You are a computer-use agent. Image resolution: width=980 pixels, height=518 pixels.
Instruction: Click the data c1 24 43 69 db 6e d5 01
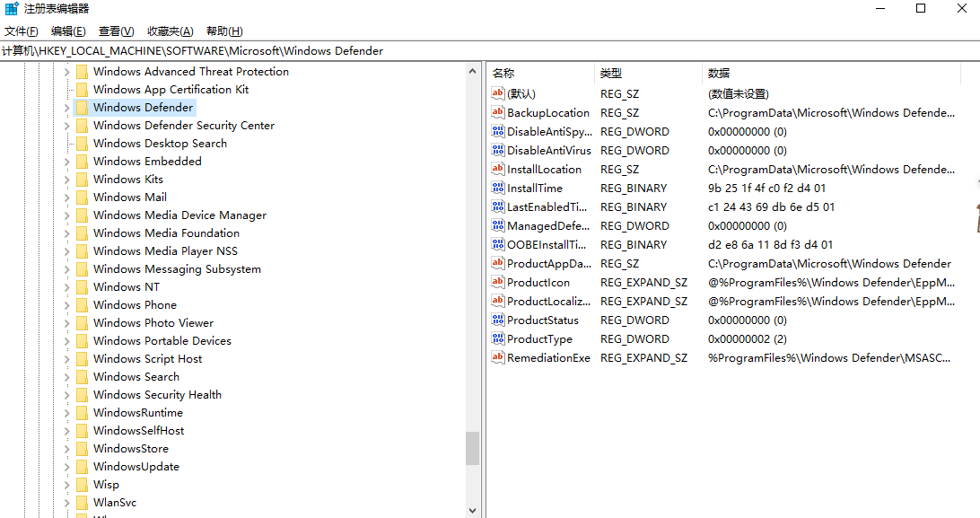[x=771, y=206]
